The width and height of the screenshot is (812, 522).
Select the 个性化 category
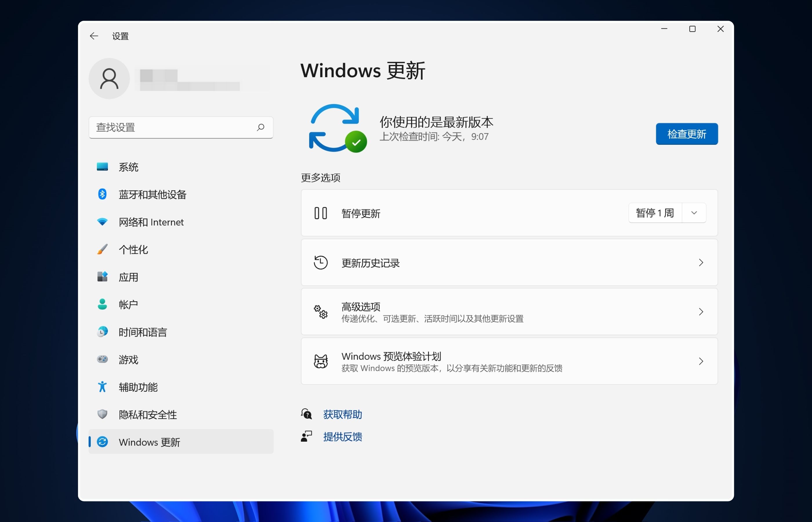pos(181,249)
